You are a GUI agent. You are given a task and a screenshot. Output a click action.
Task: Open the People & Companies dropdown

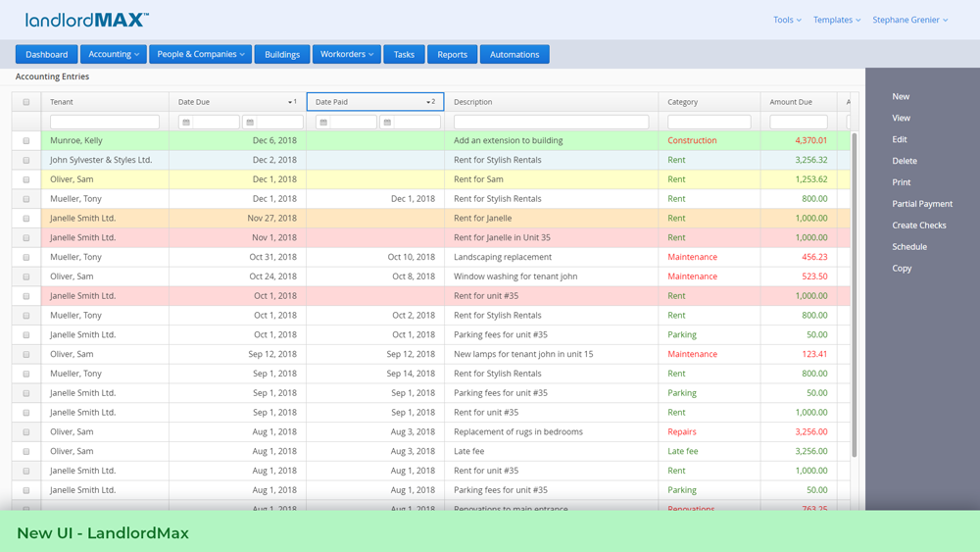pyautogui.click(x=201, y=54)
